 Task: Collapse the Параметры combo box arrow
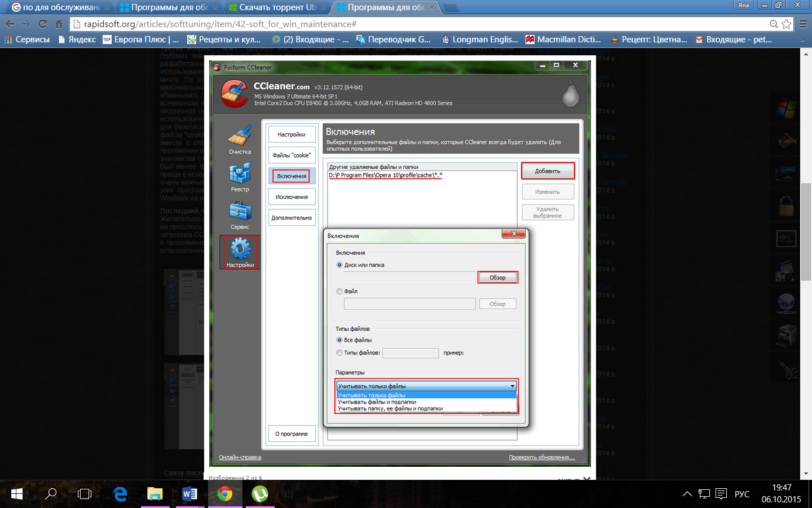[x=512, y=386]
